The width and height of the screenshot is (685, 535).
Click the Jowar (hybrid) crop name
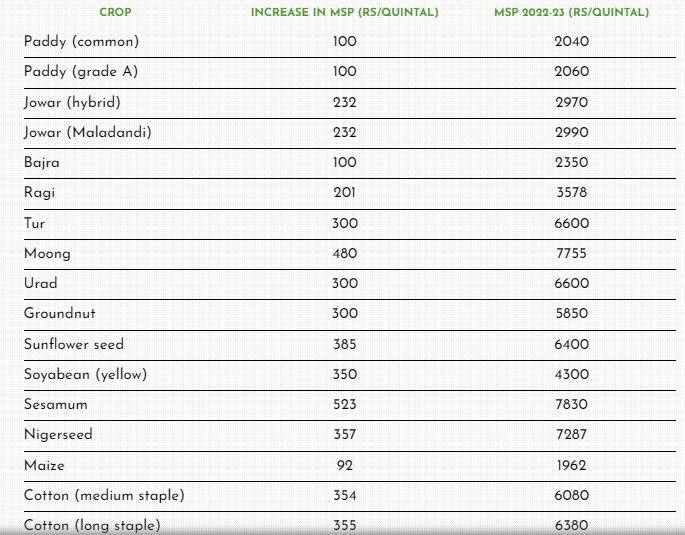tap(72, 102)
